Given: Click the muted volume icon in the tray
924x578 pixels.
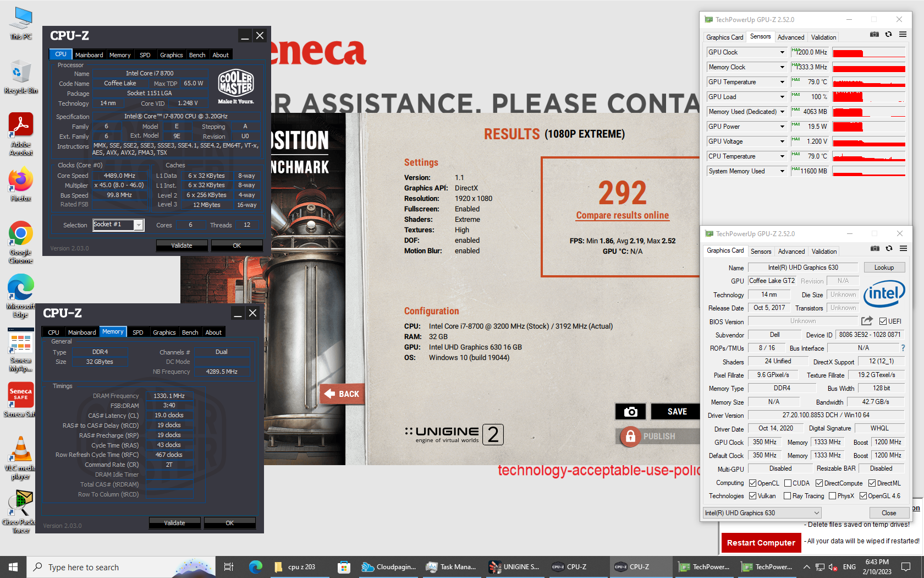Looking at the screenshot, I should [833, 567].
